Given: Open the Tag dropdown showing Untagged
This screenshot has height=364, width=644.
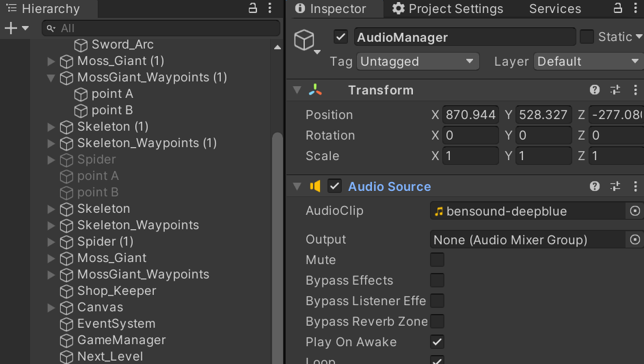Looking at the screenshot, I should [x=418, y=62].
